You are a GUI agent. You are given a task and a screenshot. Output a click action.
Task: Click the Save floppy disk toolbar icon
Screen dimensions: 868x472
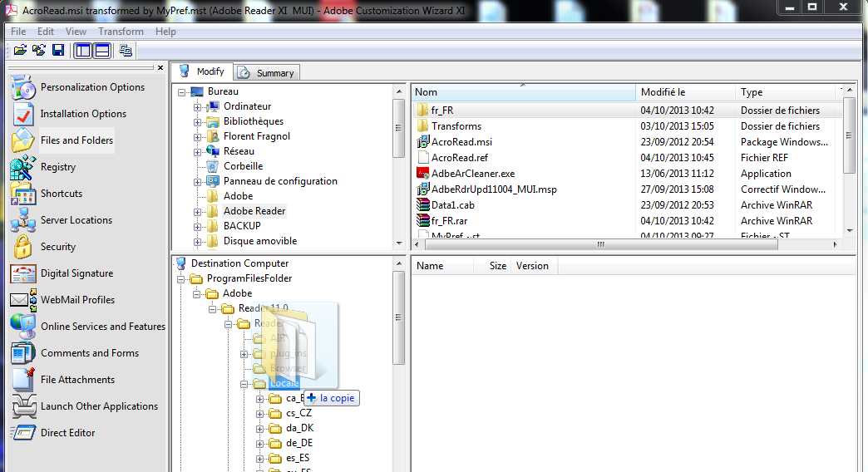click(58, 51)
